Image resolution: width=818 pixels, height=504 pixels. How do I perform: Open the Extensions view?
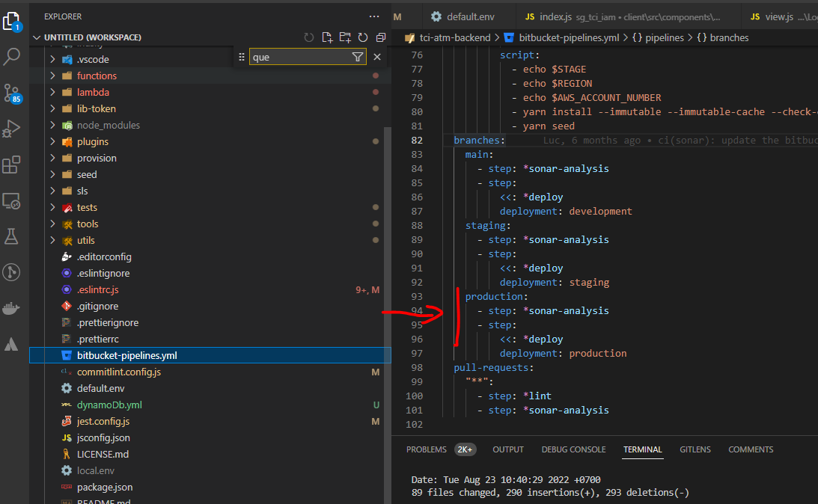[x=11, y=165]
